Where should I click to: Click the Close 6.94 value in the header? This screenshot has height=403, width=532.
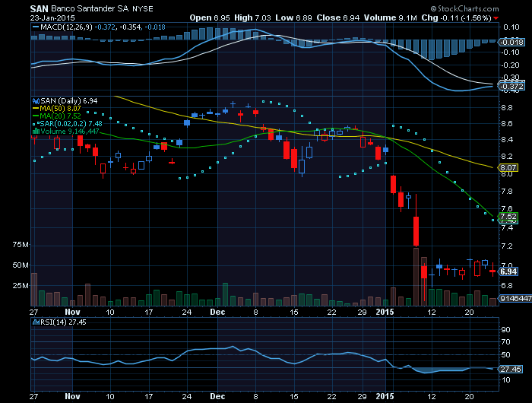pos(338,17)
